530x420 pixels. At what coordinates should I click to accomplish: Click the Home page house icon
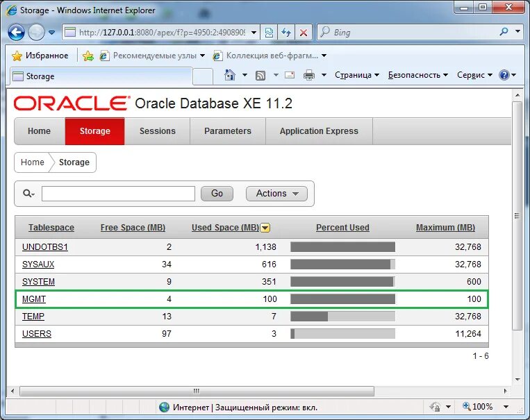pos(230,75)
